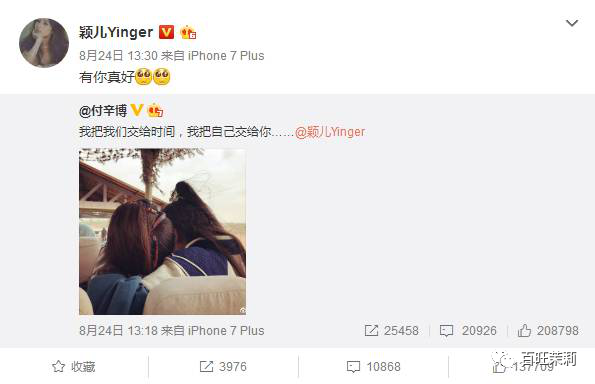Click the yellow V badge beside 付辛博
595x384 pixels.
[x=137, y=110]
